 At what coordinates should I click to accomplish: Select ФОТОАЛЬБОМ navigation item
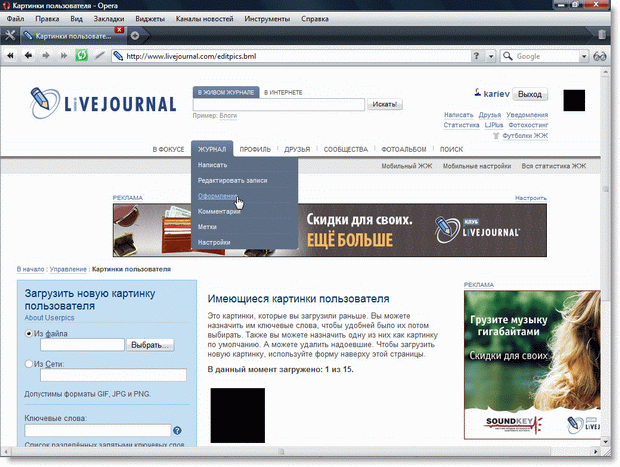point(404,149)
